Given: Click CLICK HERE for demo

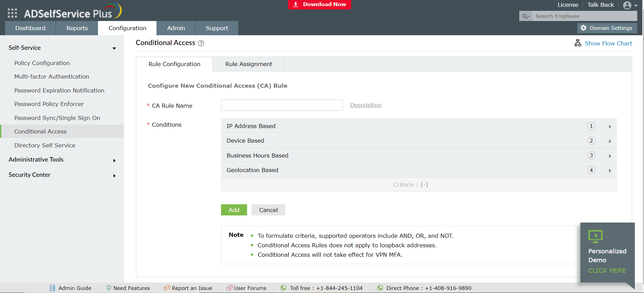Looking at the screenshot, I should coord(607,271).
